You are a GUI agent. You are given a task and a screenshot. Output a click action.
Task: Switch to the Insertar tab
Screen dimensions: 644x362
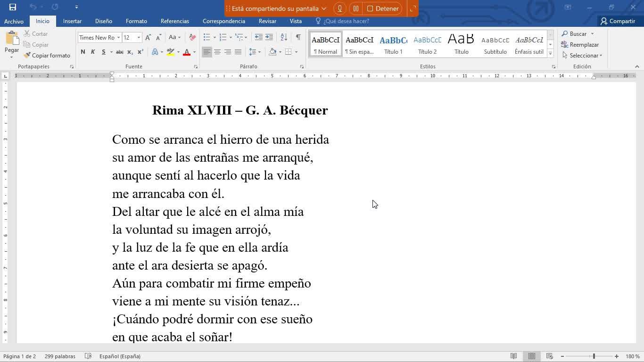click(72, 21)
